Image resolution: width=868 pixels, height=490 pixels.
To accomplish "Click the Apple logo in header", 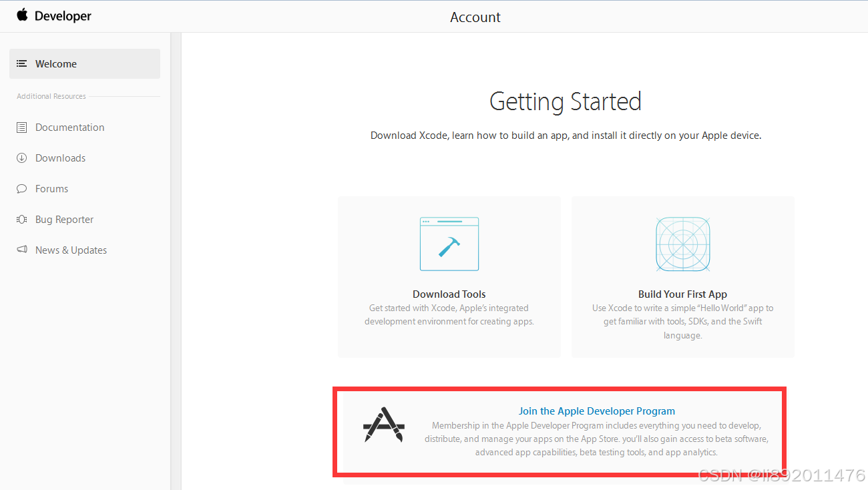I will point(23,15).
